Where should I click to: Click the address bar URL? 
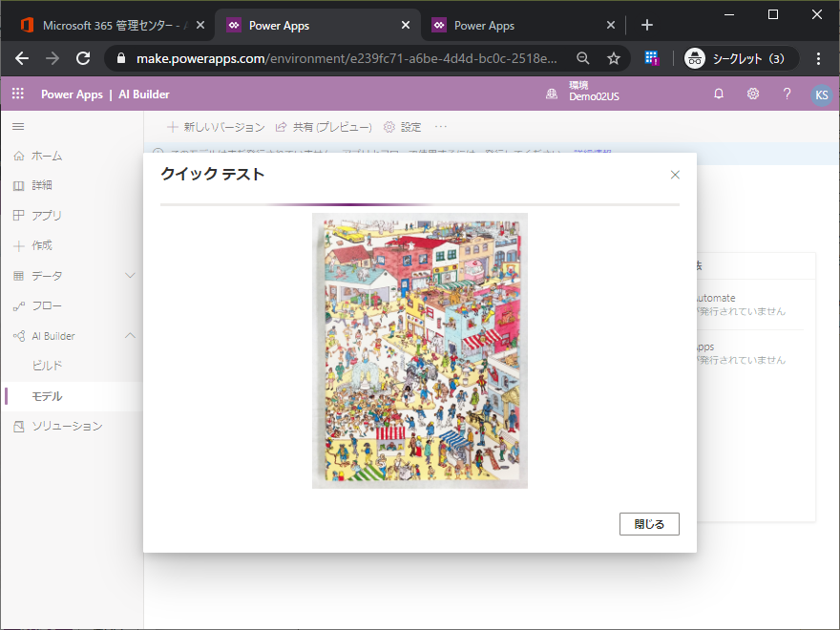(346, 58)
